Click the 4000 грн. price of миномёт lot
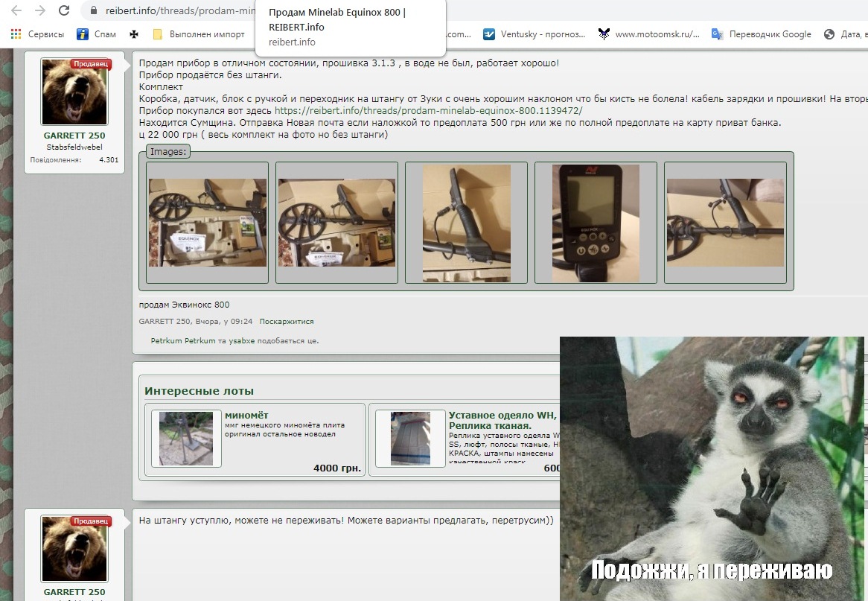 click(x=337, y=468)
